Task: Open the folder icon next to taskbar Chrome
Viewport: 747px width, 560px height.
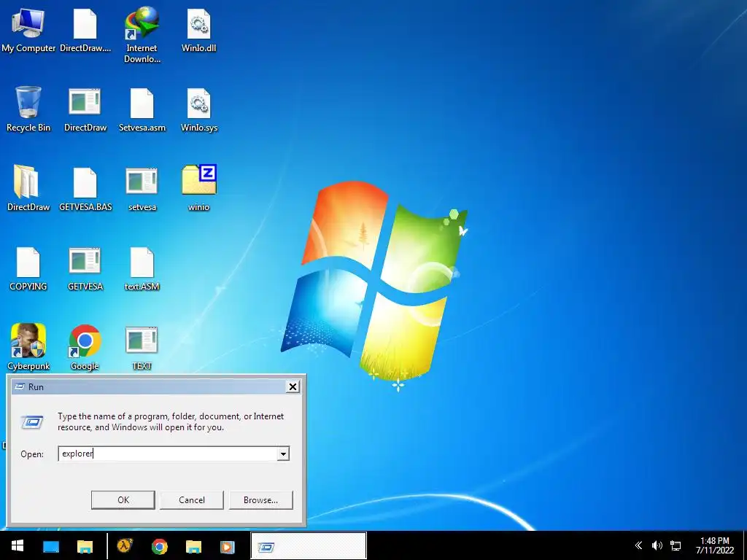Action: click(193, 546)
